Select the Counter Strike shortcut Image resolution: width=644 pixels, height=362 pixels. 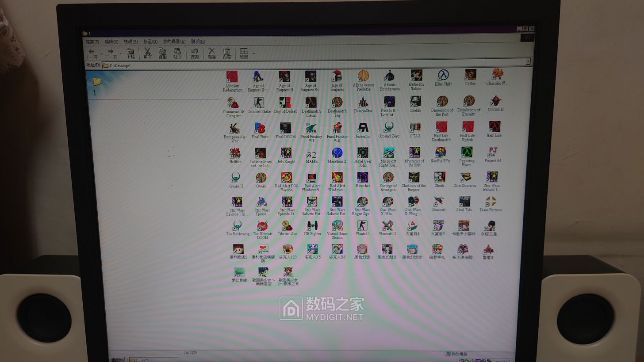coord(259,106)
